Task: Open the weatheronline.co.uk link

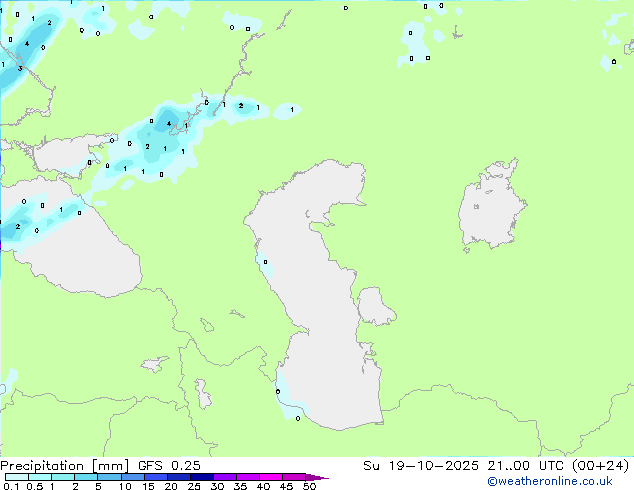Action: point(550,481)
